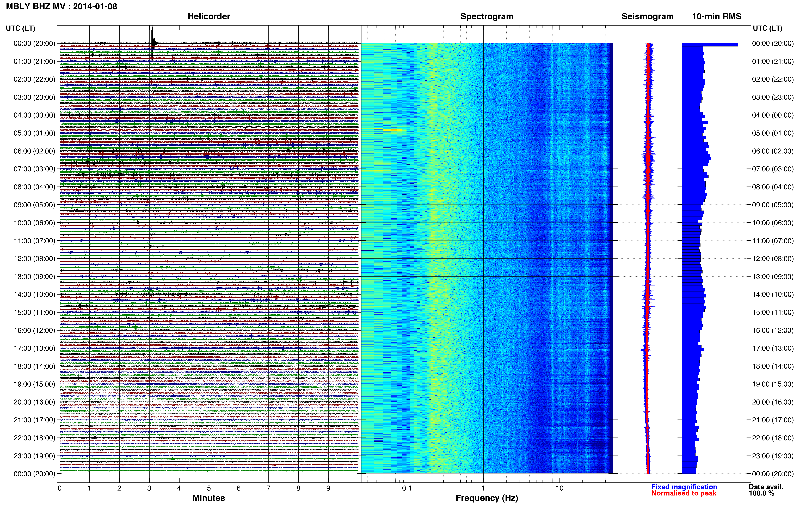Click the red Normalised to peak legend text
Screen dimensions: 812x508
tap(684, 493)
